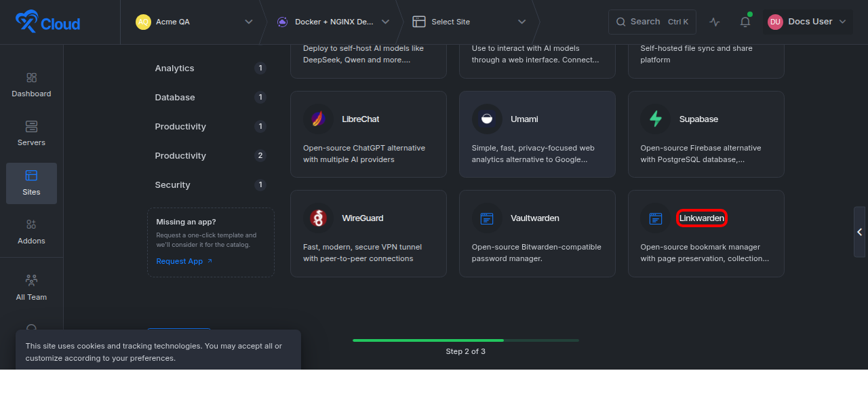Click the Step 2 of 3 progress bar
This screenshot has height=413, width=868.
click(x=466, y=340)
